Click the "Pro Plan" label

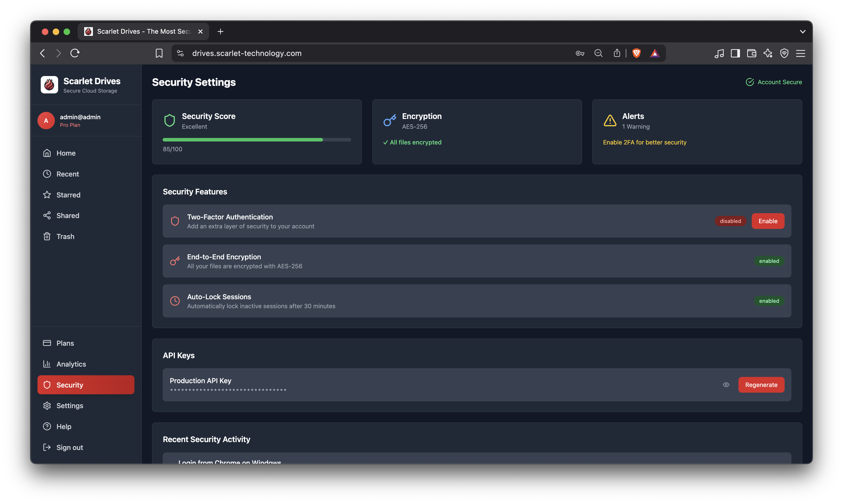point(70,125)
